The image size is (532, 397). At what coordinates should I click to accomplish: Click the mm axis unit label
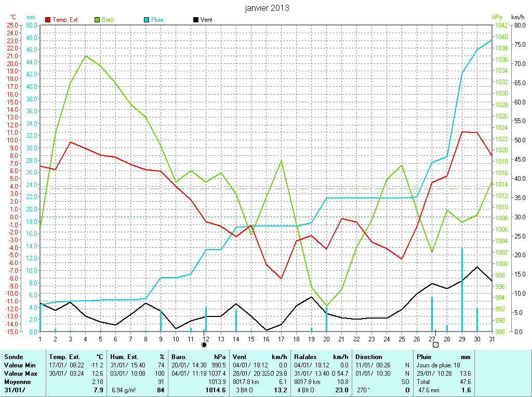[x=31, y=17]
